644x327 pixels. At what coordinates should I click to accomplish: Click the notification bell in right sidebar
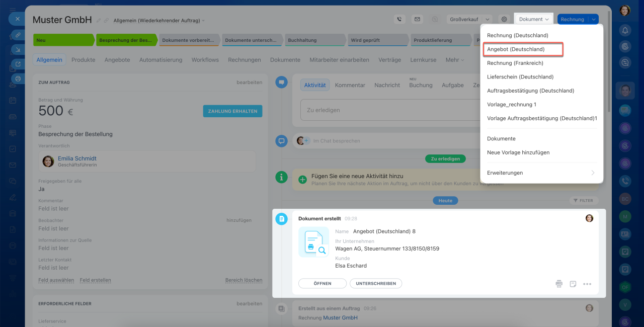[x=625, y=30]
